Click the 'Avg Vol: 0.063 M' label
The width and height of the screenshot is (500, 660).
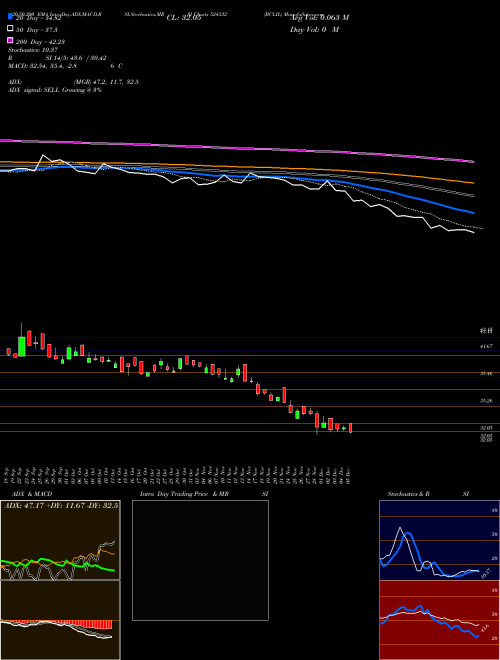(x=319, y=18)
